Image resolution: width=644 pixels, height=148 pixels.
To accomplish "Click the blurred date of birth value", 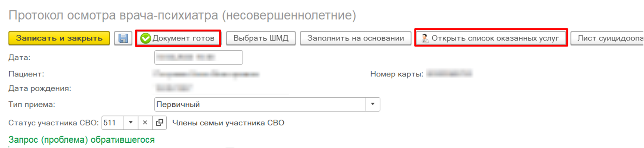I will (174, 88).
